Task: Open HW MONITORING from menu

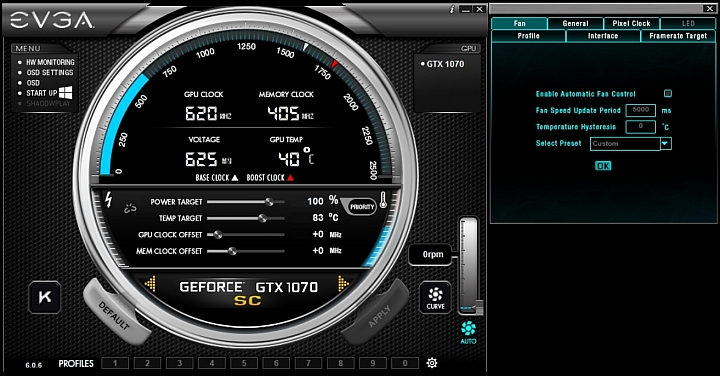Action: [50, 62]
